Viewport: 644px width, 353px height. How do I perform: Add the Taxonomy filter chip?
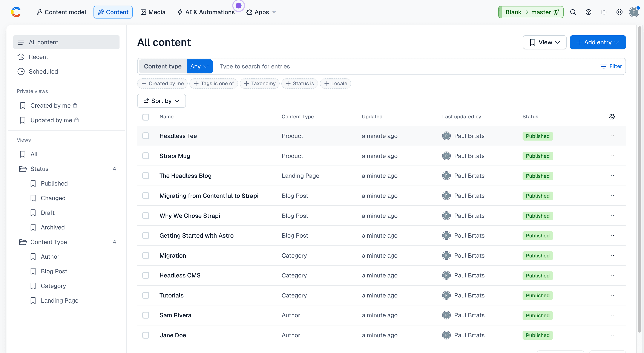[260, 84]
